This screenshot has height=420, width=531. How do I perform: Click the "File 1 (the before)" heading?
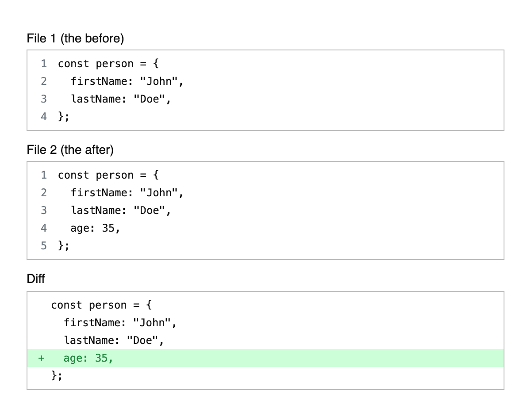click(75, 38)
